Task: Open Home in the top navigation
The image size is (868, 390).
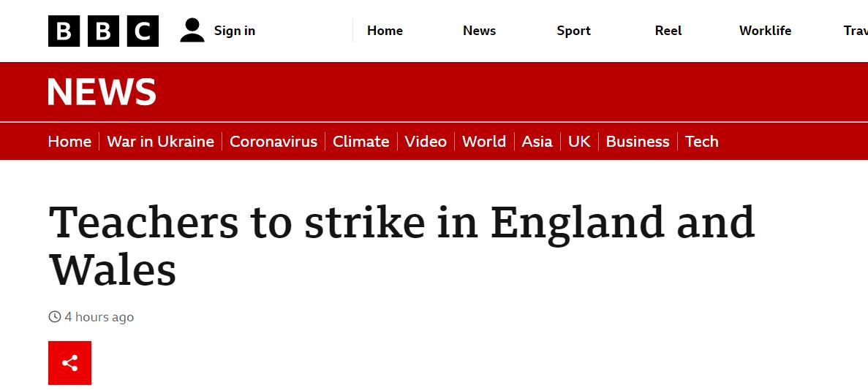Action: pos(385,31)
